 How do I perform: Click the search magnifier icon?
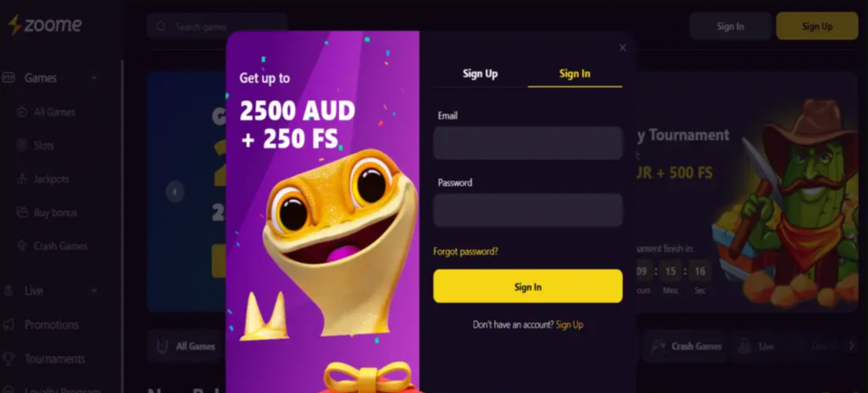tap(161, 26)
